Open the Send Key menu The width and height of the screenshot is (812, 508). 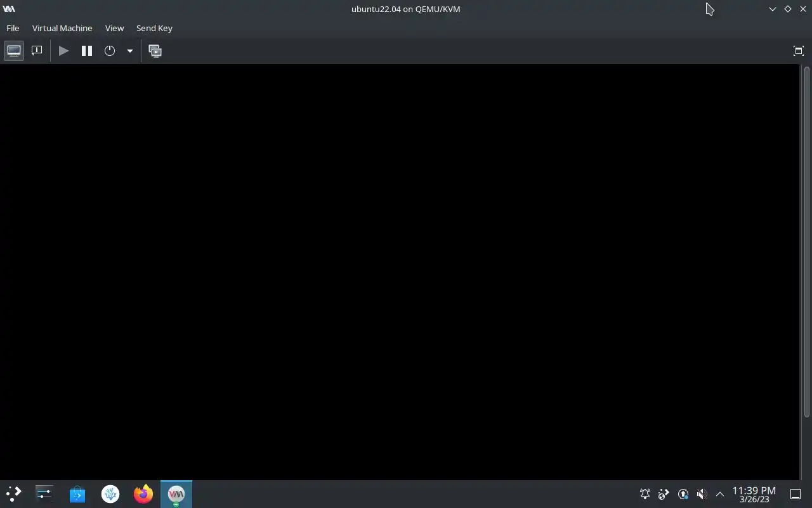coord(154,28)
